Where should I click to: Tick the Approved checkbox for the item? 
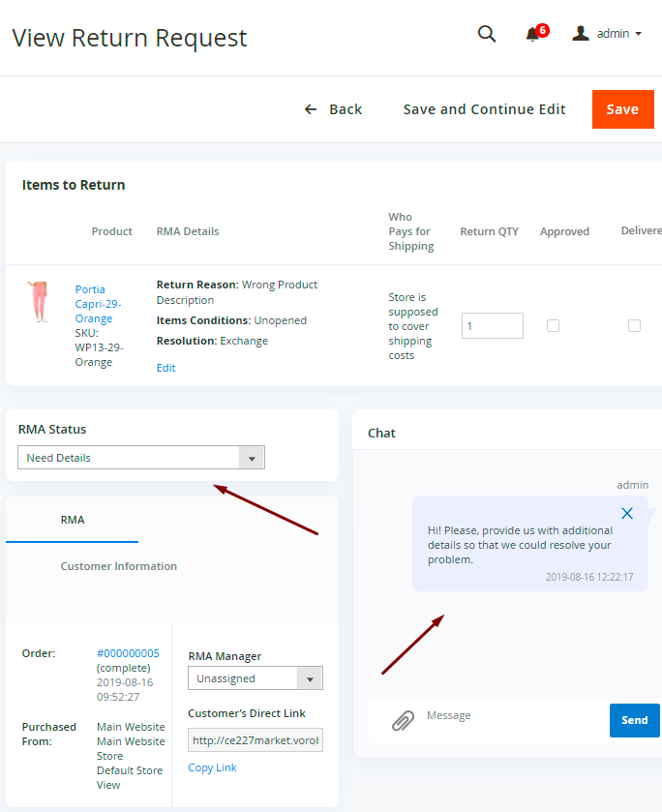pos(553,326)
